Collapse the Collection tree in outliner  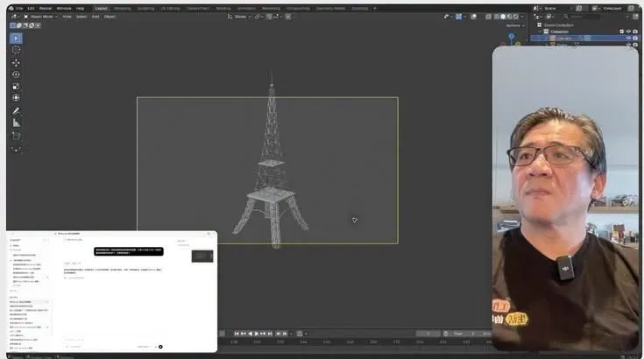pos(541,32)
